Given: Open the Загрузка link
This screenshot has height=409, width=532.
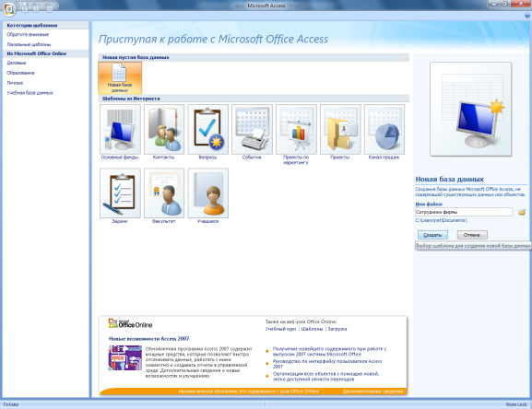Looking at the screenshot, I should pos(337,329).
